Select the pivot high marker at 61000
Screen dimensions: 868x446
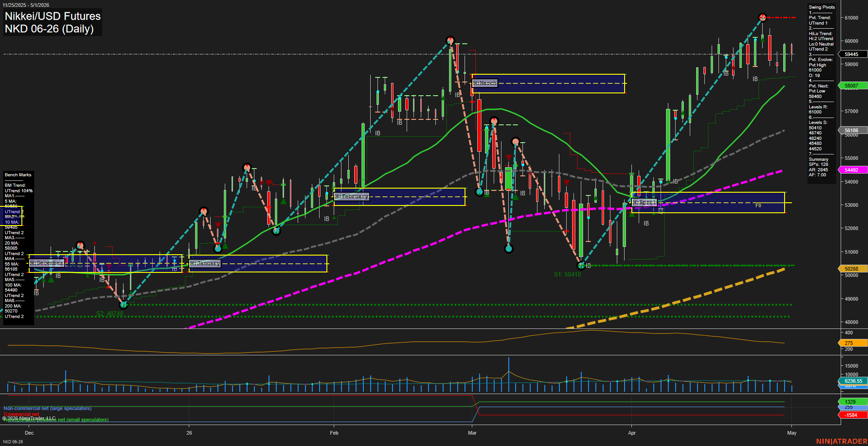pyautogui.click(x=763, y=18)
